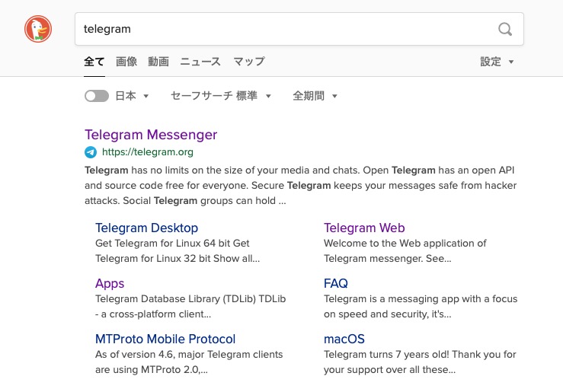The width and height of the screenshot is (563, 392).
Task: Open the Telegram Web sitelink
Action: [x=364, y=228]
